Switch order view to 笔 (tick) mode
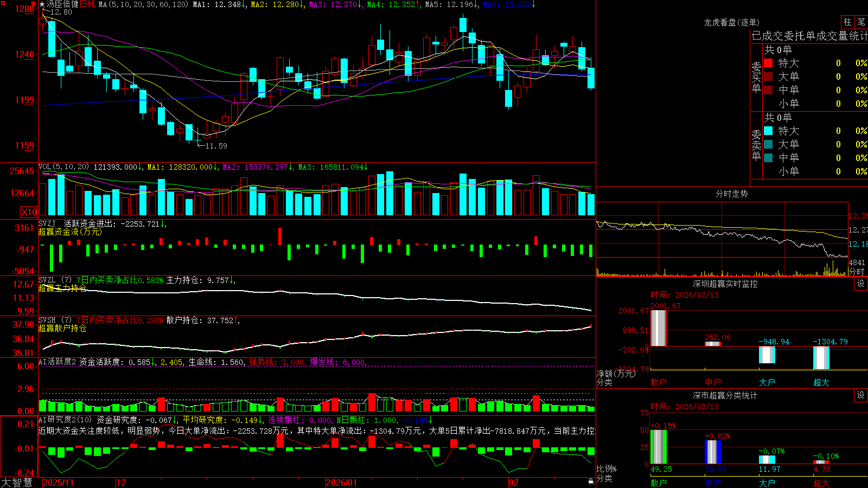 (x=861, y=22)
